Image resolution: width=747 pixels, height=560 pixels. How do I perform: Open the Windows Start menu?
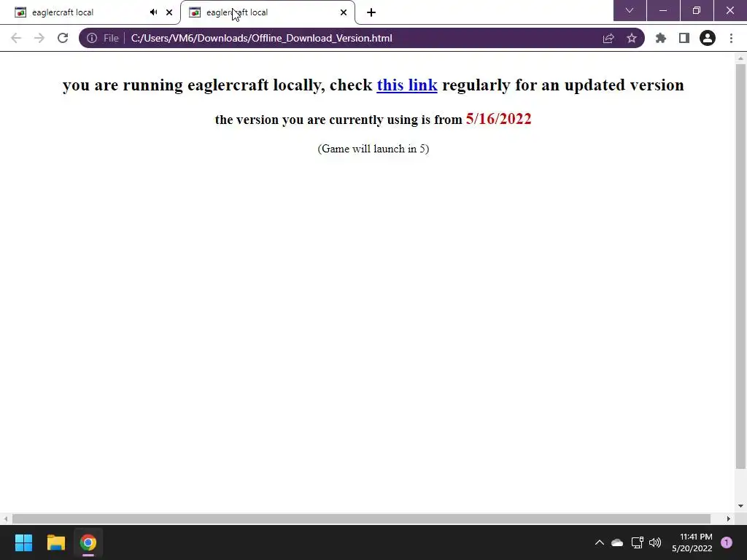(24, 542)
